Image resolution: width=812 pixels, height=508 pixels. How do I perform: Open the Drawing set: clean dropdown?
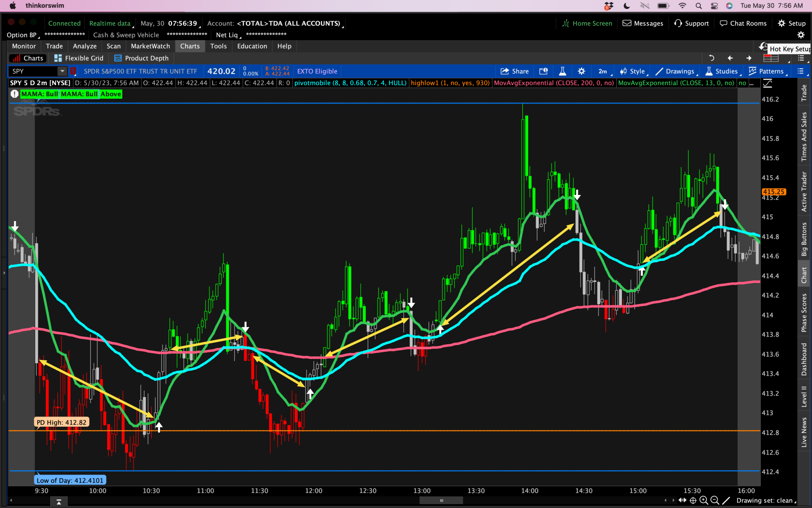(765, 500)
